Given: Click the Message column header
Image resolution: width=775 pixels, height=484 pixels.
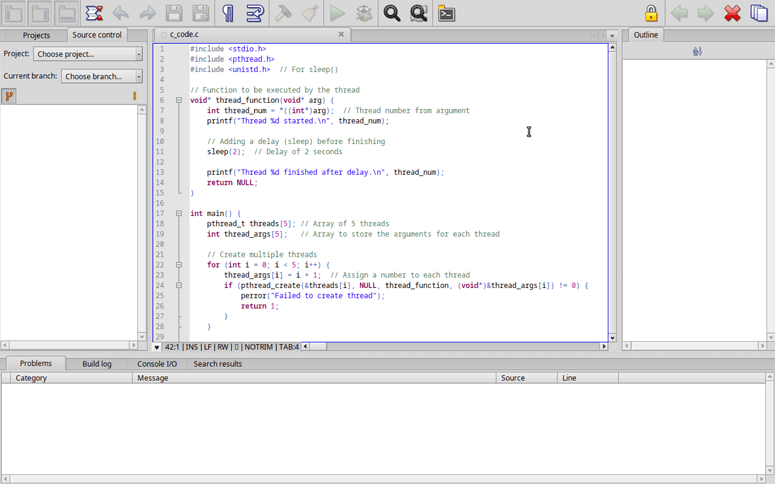Looking at the screenshot, I should tap(314, 378).
